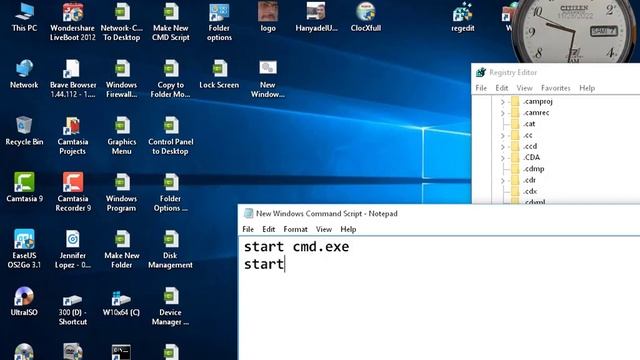The width and height of the screenshot is (640, 360).
Task: Select HanyadelU... desktop icon
Action: [x=316, y=17]
